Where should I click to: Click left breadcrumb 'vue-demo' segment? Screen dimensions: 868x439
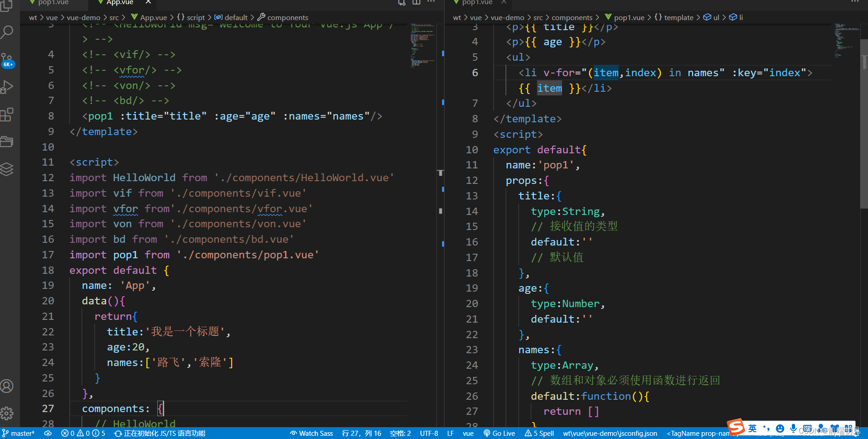click(x=83, y=17)
